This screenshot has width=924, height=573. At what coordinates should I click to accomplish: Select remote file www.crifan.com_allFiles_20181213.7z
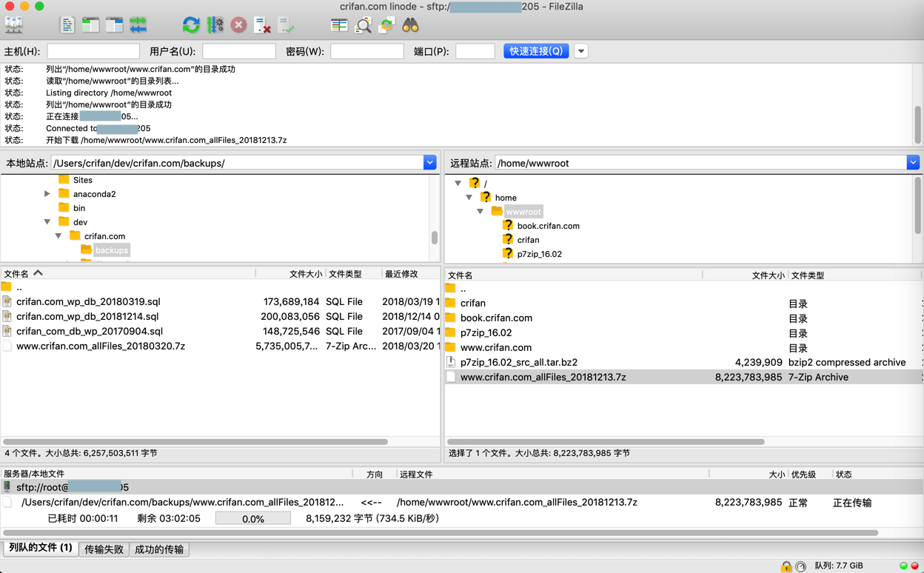pos(683,377)
